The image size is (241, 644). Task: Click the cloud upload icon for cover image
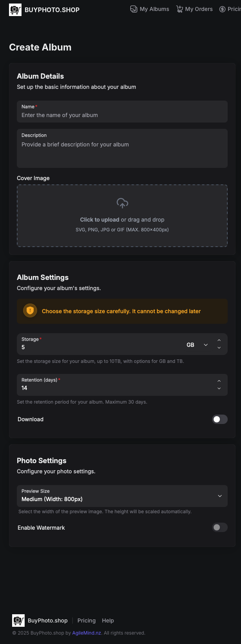[122, 203]
